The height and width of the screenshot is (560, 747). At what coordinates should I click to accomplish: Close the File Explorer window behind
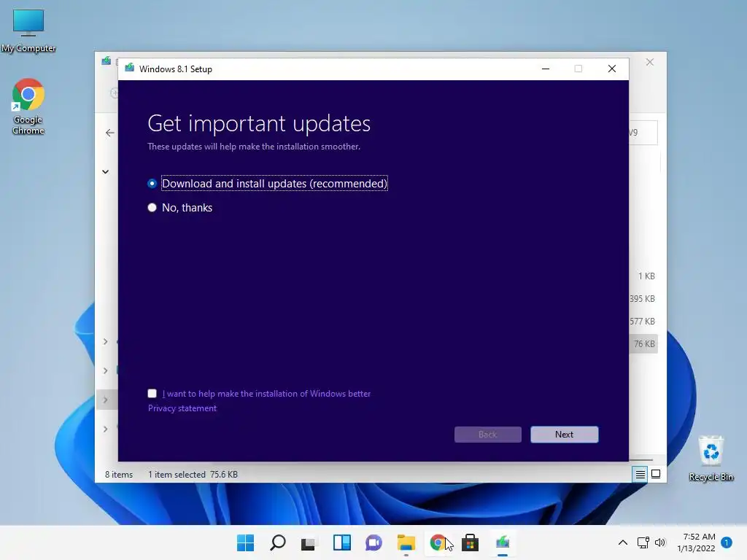[x=649, y=62]
